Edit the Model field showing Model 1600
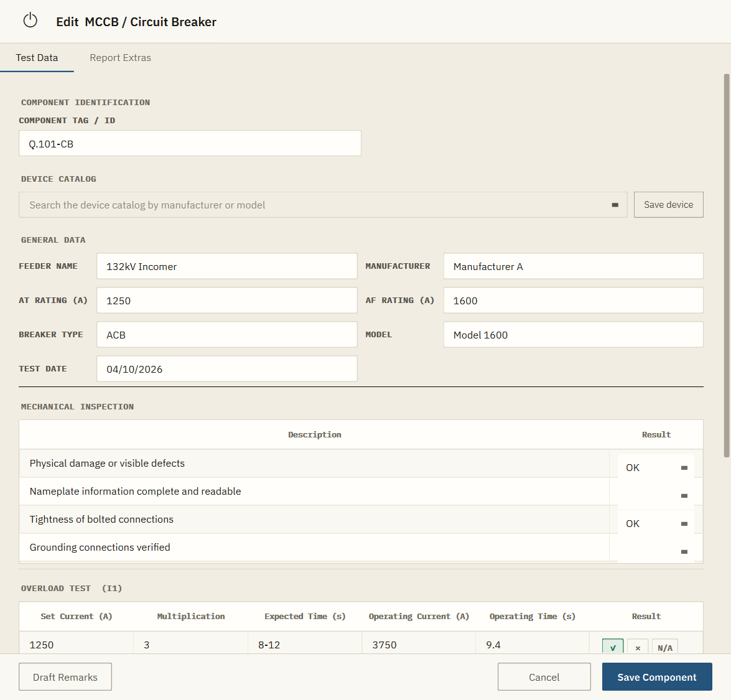This screenshot has height=700, width=731. coord(574,334)
